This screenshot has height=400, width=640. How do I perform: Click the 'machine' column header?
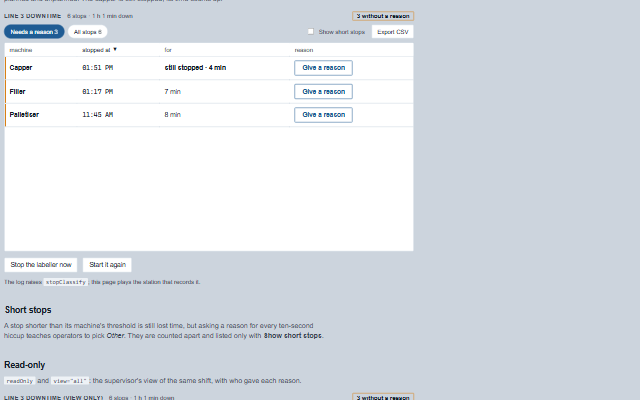point(21,50)
